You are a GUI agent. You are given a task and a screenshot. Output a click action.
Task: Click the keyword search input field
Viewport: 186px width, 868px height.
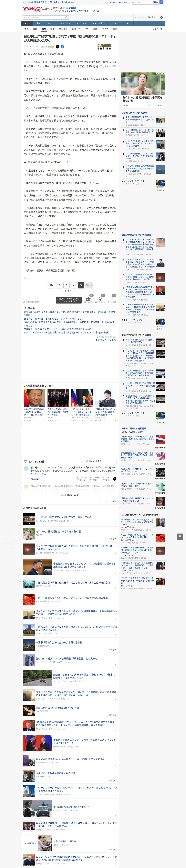[x=44, y=18]
